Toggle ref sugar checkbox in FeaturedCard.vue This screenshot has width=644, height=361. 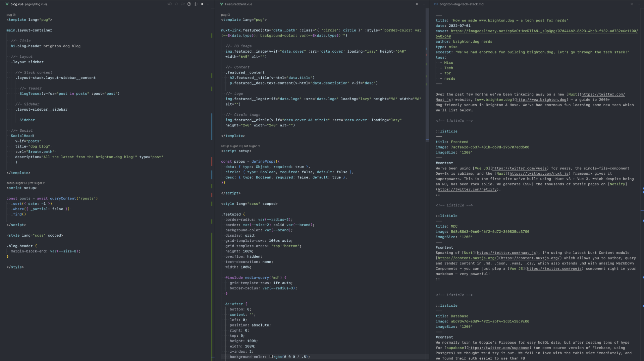click(x=259, y=146)
